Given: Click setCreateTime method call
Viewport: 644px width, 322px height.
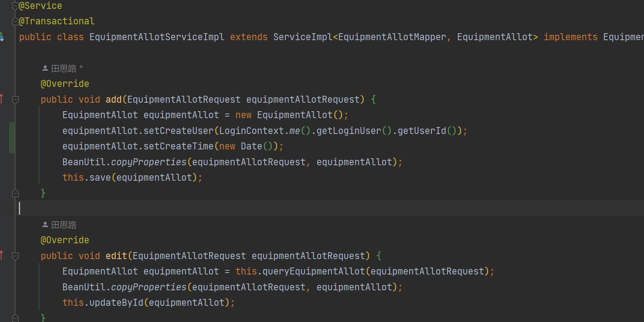Looking at the screenshot, I should click(x=178, y=146).
